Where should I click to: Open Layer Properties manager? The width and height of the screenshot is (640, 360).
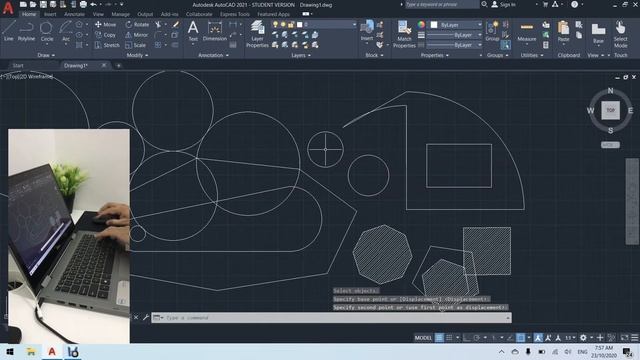(257, 33)
